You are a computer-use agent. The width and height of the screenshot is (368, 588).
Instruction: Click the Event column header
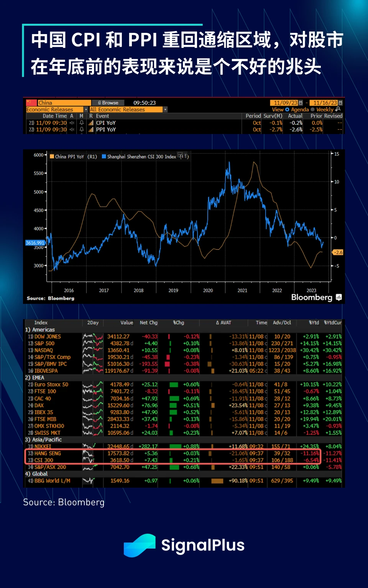(102, 116)
